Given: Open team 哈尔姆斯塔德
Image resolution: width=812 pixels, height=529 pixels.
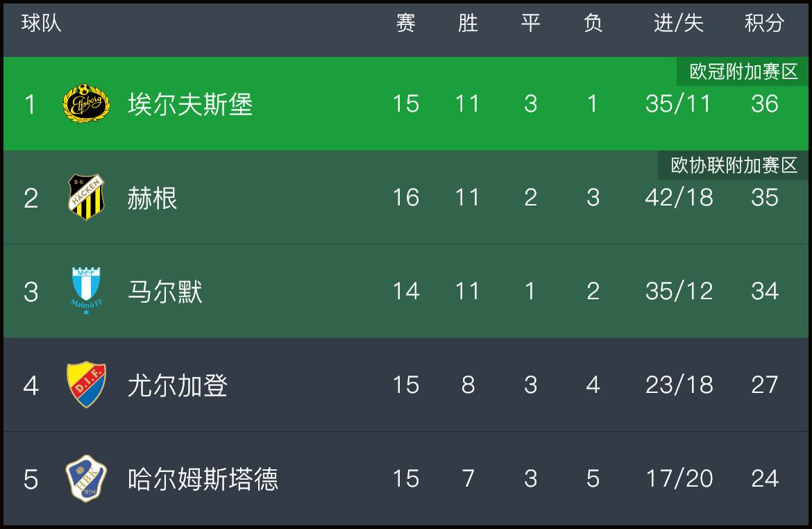Looking at the screenshot, I should coord(203,479).
